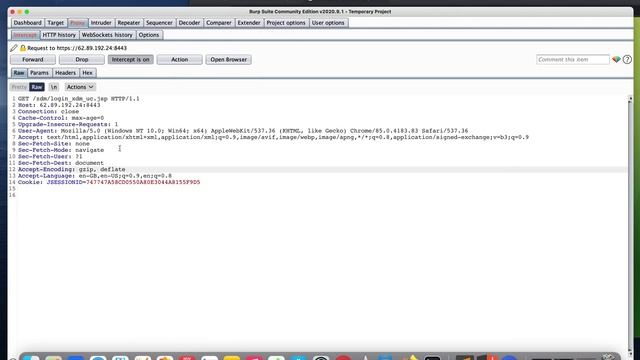This screenshot has width=640, height=360.
Task: Click the editor scrollbar up arrow
Action: [x=630, y=98]
